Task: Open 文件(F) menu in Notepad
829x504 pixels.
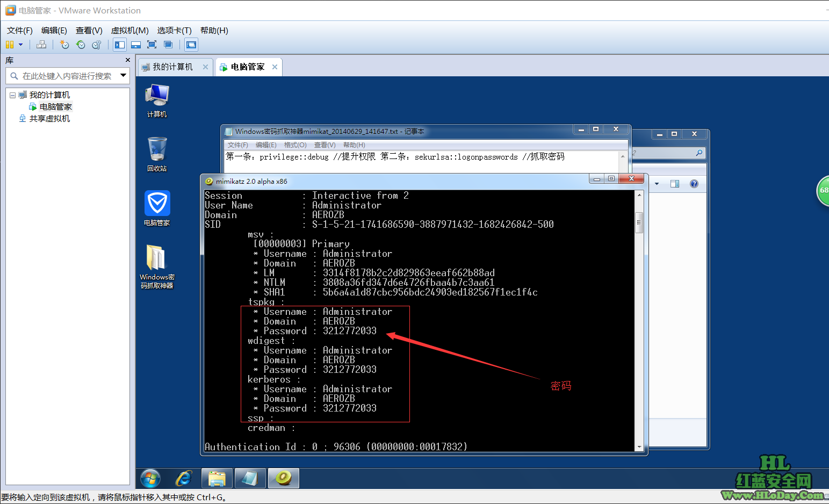Action: [x=237, y=145]
